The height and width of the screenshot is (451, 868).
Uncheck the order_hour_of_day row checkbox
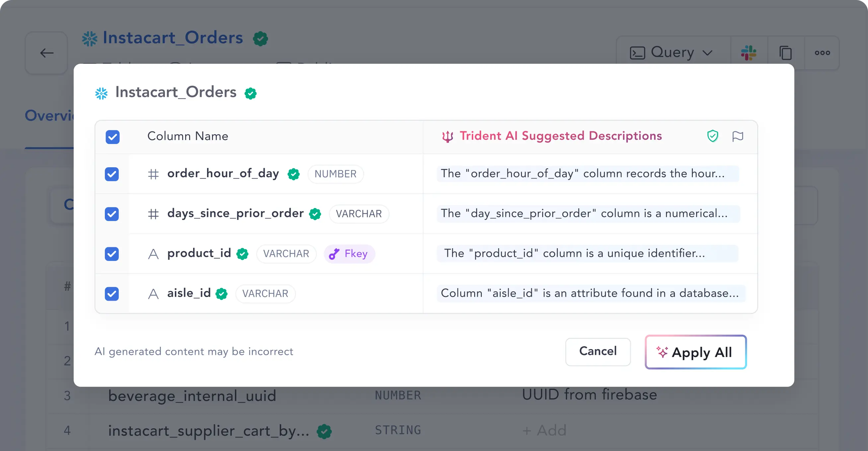point(112,174)
